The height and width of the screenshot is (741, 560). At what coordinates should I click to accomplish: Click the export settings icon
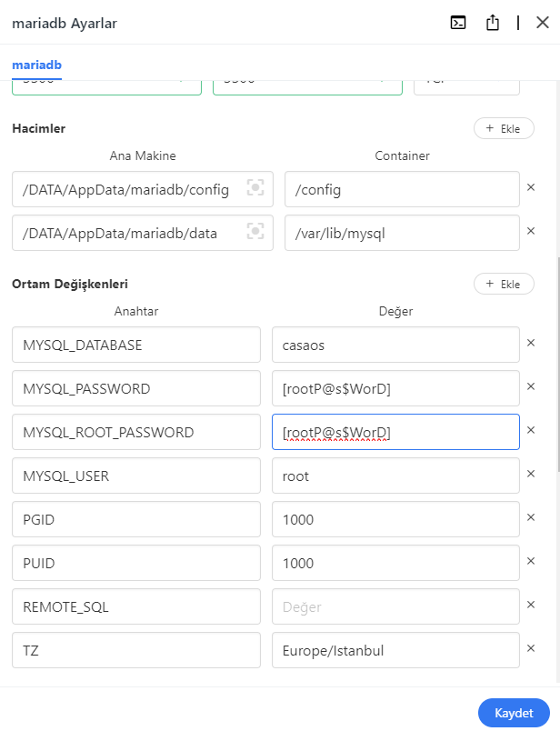coord(493,22)
